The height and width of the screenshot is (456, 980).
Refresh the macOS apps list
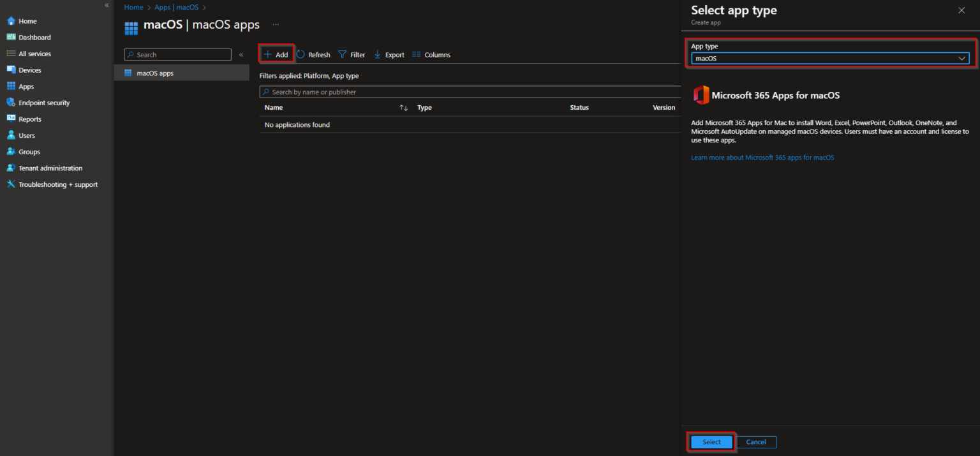(x=313, y=55)
